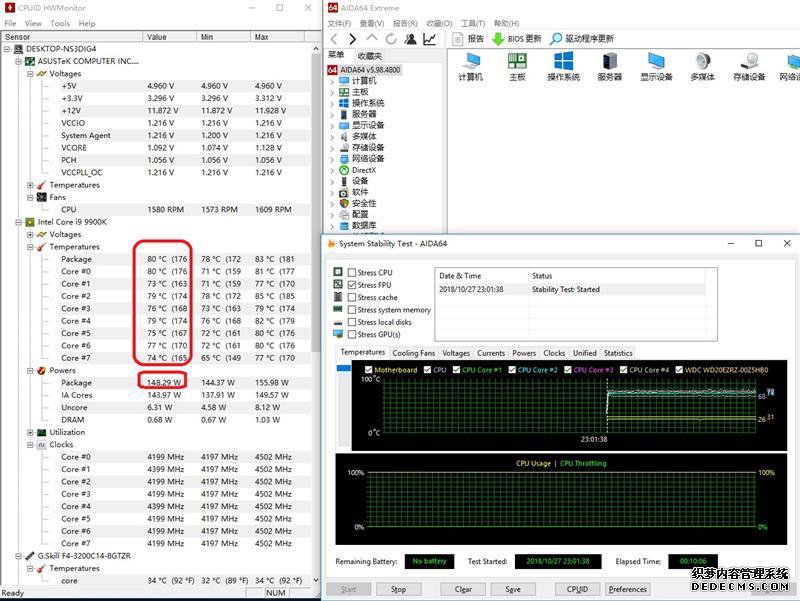
Task: Expand the 计算机 node in AIDA64 tree
Action: pyautogui.click(x=332, y=81)
